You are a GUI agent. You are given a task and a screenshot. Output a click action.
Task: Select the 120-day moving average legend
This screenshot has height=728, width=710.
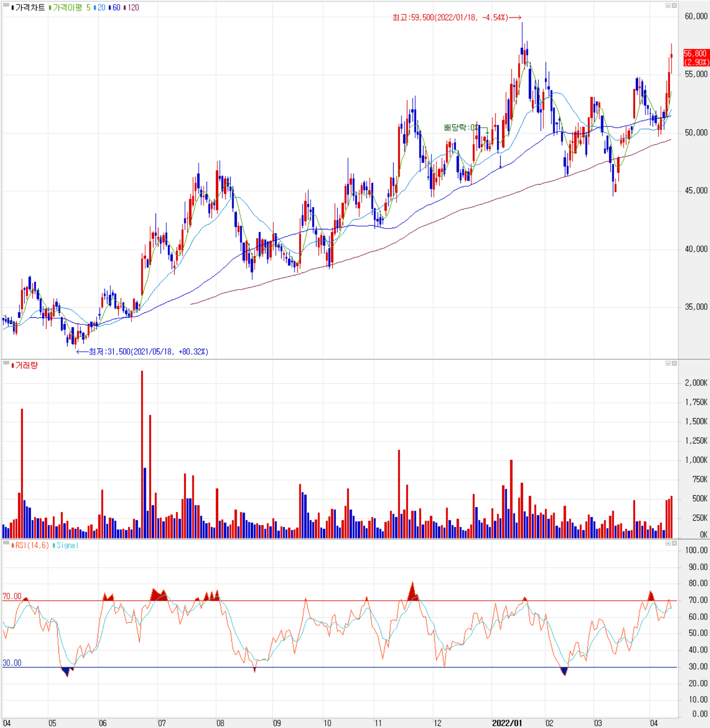tap(134, 7)
